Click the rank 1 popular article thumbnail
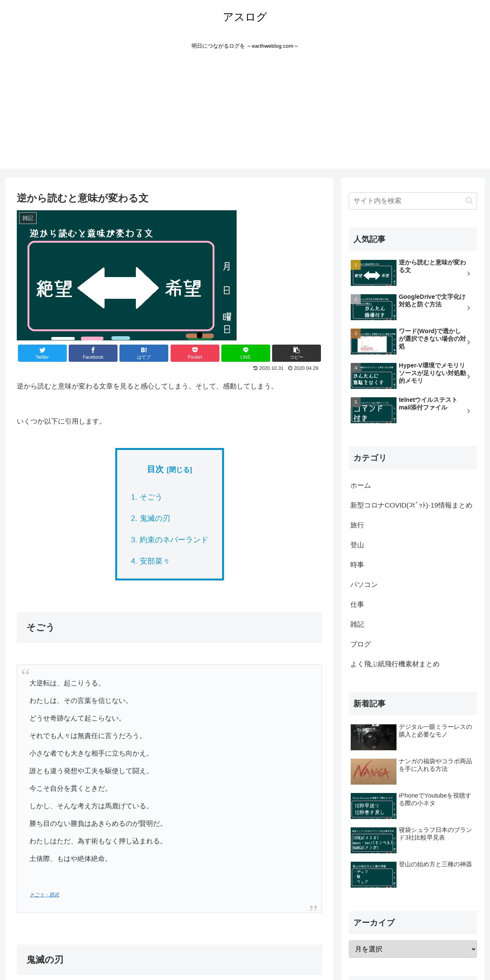 pyautogui.click(x=374, y=273)
